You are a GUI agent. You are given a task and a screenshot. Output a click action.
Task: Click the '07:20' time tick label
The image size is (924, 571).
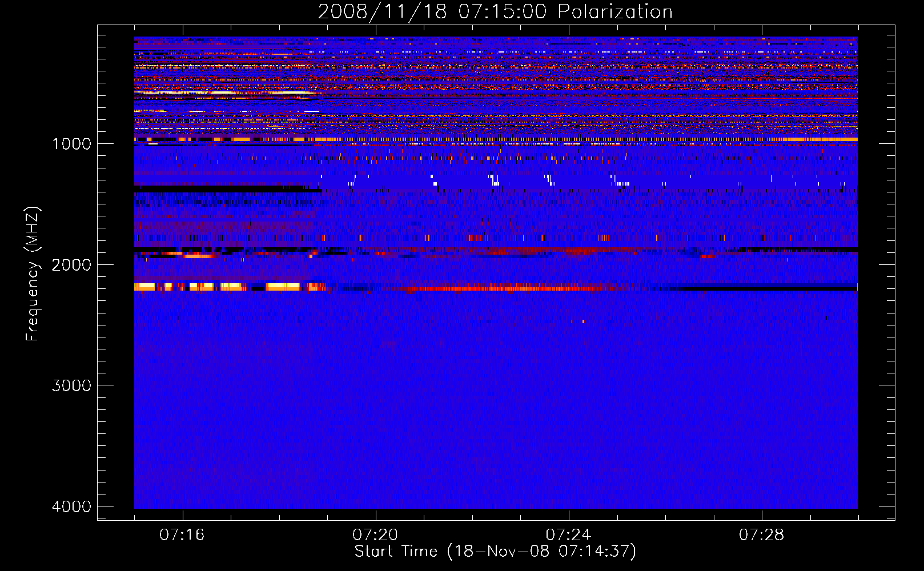pyautogui.click(x=375, y=535)
